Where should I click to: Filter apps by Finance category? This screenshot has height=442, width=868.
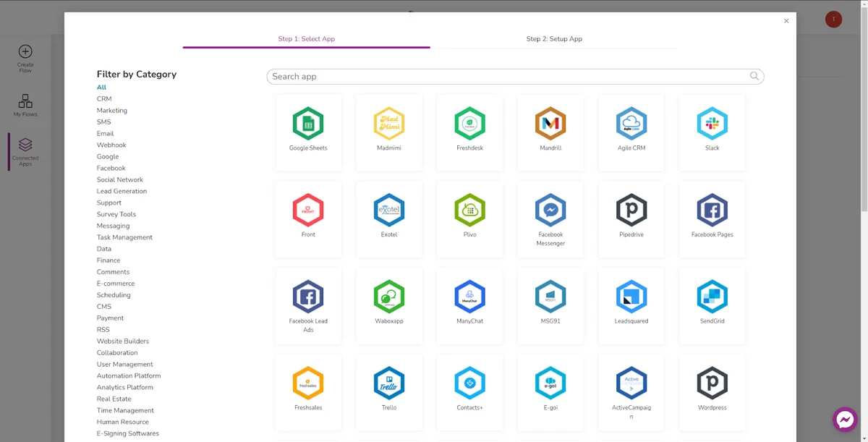click(x=109, y=260)
